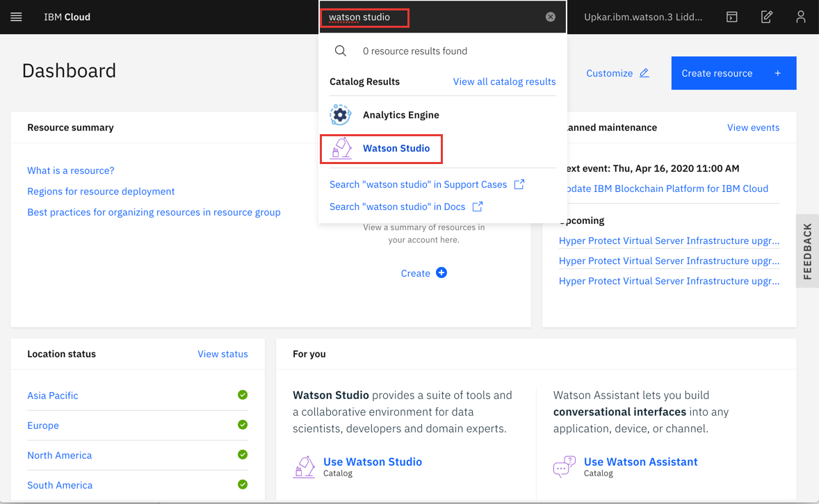The width and height of the screenshot is (819, 504).
Task: Open the FEEDBACK side tab
Action: point(807,251)
